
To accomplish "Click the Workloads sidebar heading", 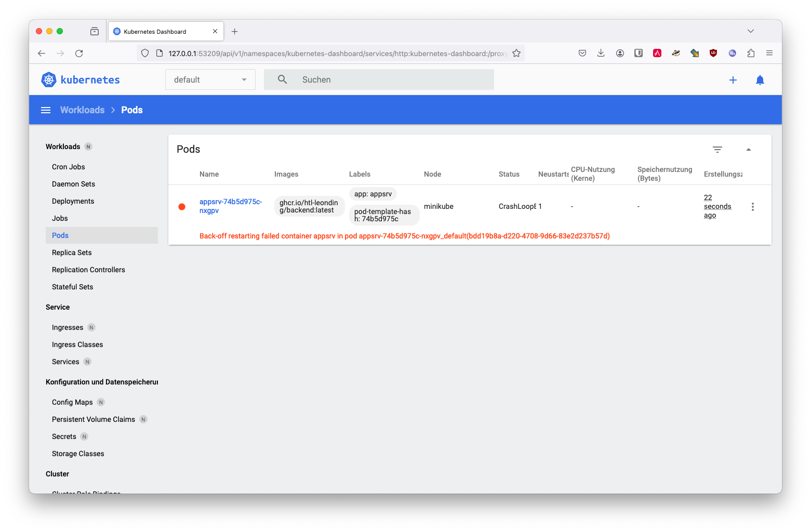I will click(x=63, y=147).
